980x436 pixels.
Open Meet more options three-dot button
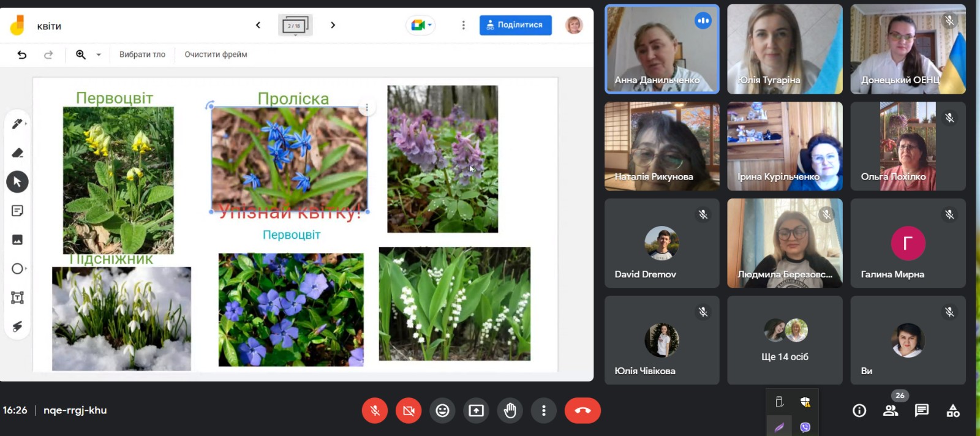[543, 410]
